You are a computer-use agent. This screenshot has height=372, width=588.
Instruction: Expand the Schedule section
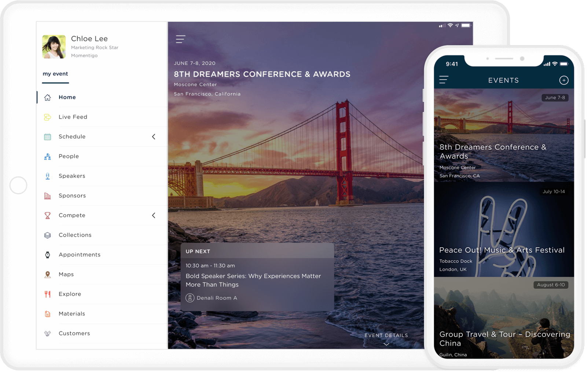(x=154, y=136)
